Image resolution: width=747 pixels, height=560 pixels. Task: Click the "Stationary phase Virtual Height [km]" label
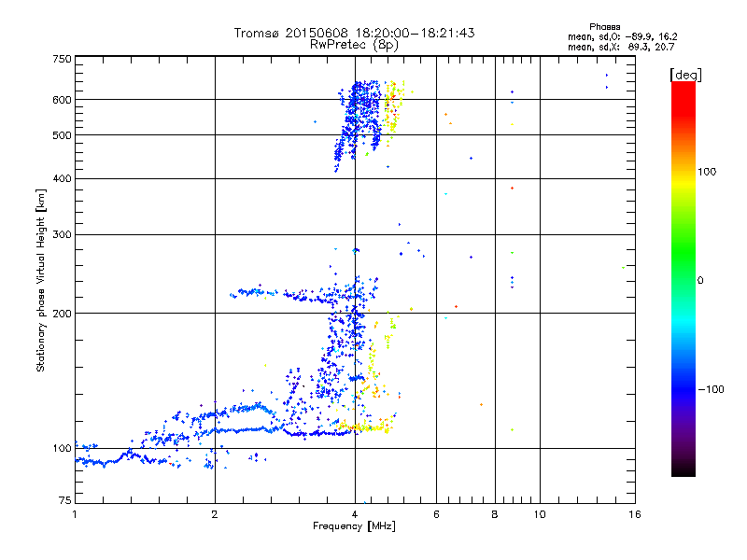coord(41,281)
